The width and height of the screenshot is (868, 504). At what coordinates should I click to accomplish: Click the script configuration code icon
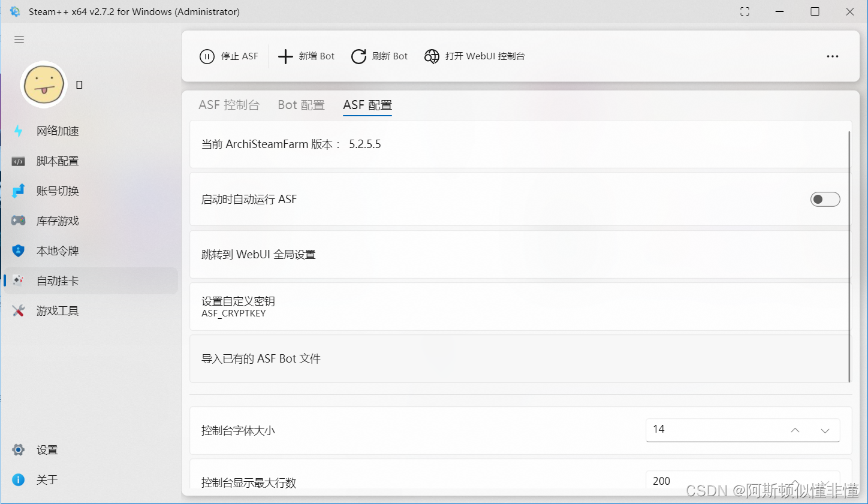[19, 161]
